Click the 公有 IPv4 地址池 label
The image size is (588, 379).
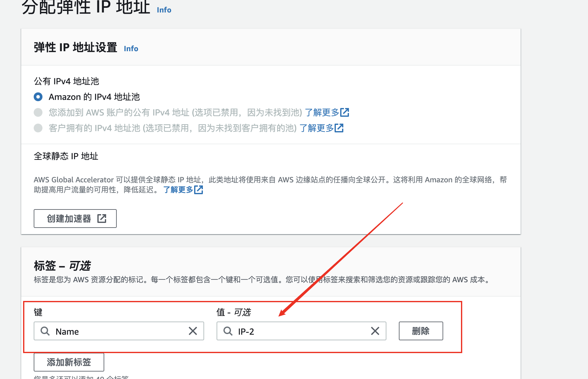click(x=66, y=81)
